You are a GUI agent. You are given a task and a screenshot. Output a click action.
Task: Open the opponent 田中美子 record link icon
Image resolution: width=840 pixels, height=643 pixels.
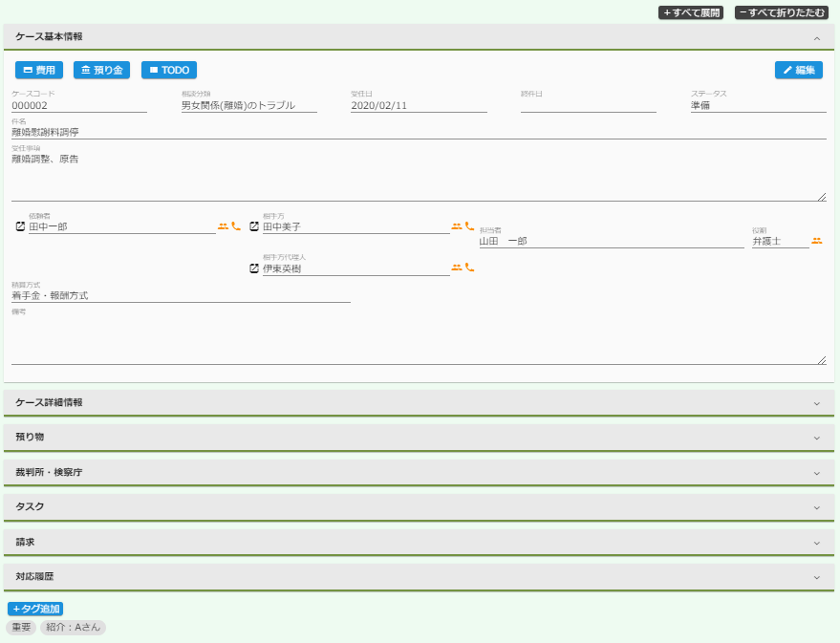(x=254, y=227)
